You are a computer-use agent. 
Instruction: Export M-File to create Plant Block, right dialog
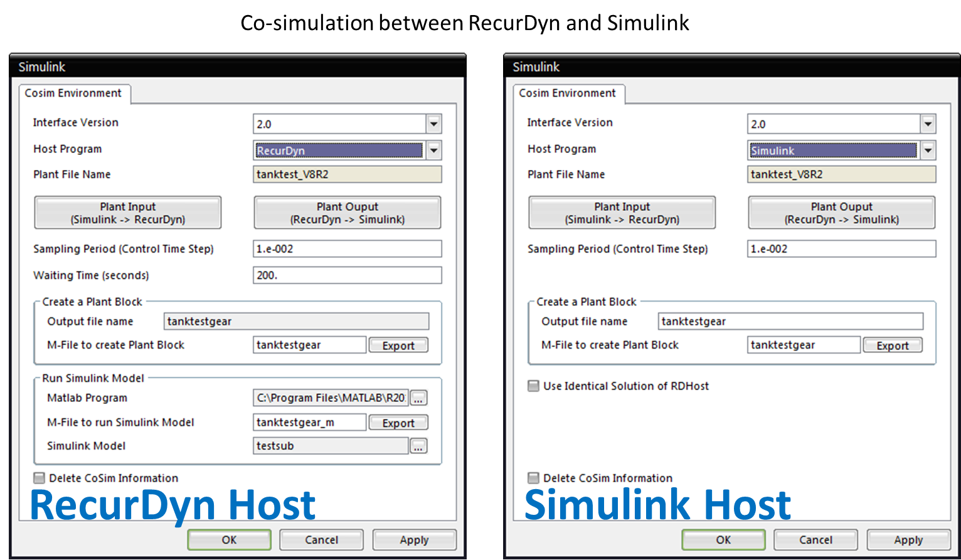(x=893, y=346)
